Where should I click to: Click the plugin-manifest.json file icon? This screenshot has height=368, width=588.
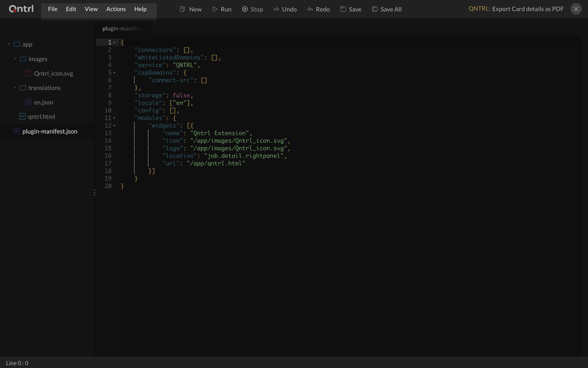tap(17, 131)
